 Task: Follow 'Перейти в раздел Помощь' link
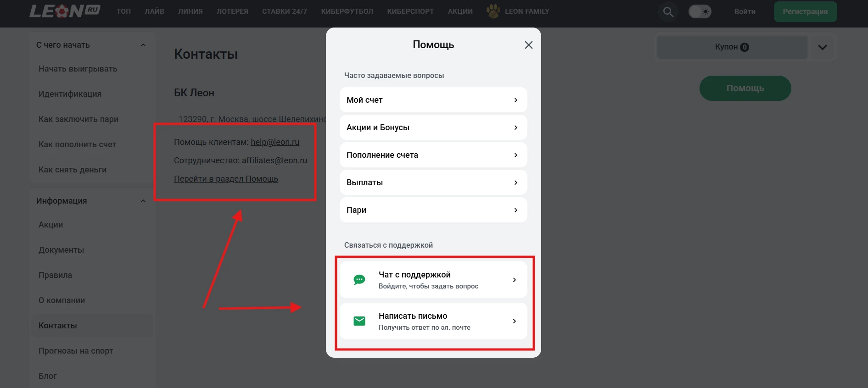click(226, 179)
